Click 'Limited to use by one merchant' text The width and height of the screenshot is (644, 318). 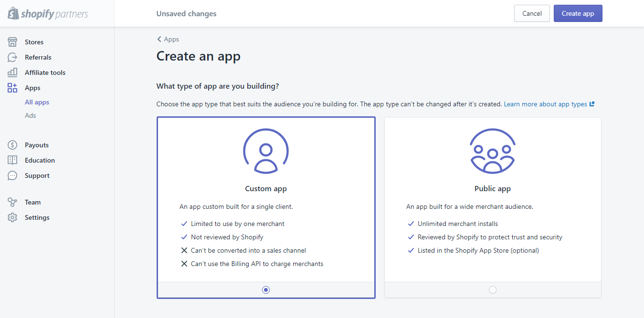[x=238, y=224]
